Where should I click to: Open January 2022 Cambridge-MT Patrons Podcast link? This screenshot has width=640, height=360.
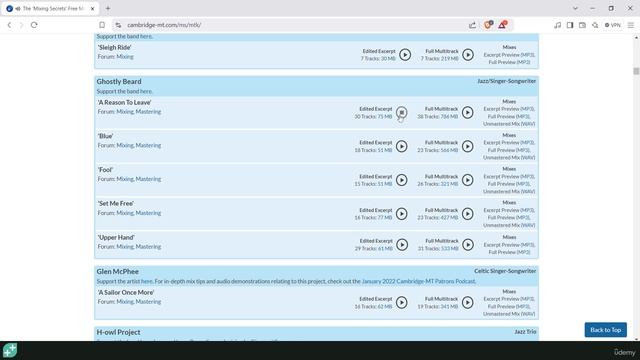418,281
